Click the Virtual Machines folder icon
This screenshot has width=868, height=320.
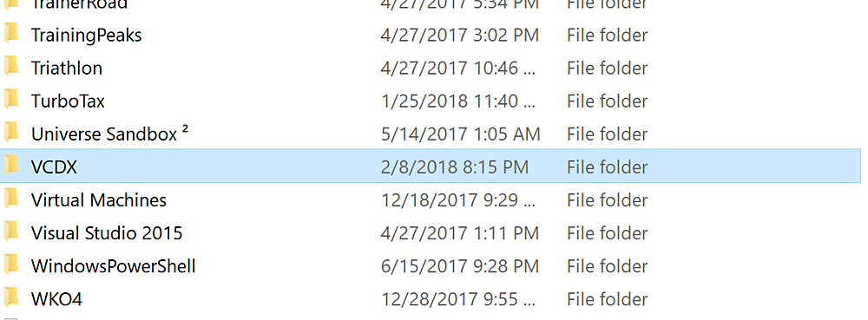pyautogui.click(x=11, y=199)
